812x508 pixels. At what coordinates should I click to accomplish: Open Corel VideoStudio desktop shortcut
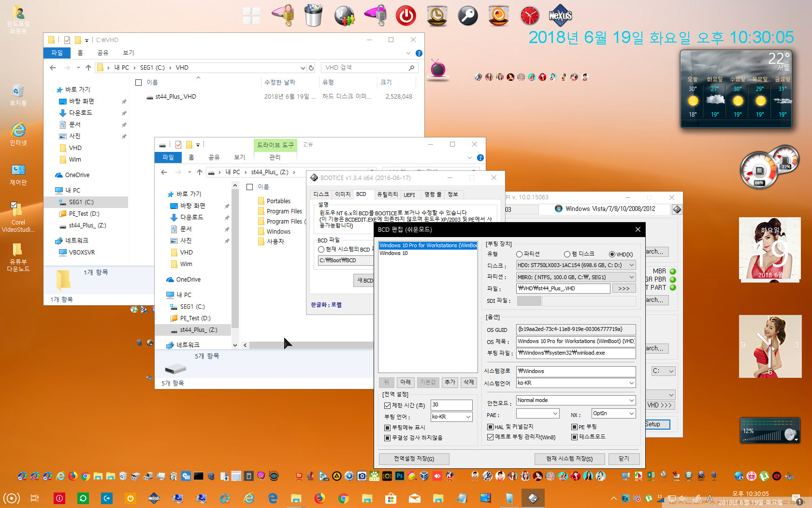[18, 217]
